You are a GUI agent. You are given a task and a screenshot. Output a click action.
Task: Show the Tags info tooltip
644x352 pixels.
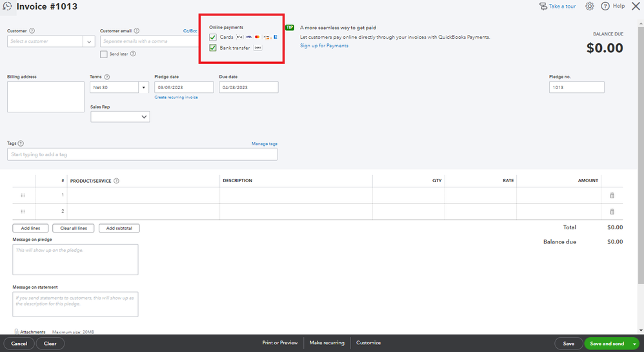pyautogui.click(x=21, y=143)
